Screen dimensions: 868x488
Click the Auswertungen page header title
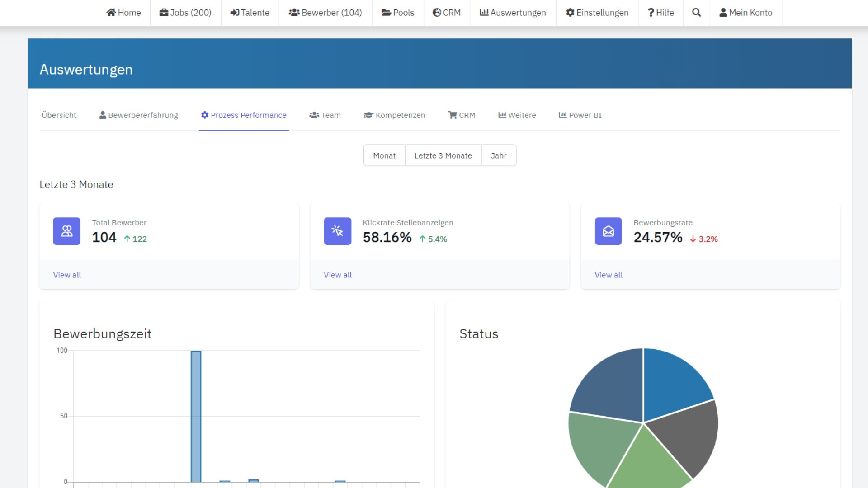(x=86, y=70)
